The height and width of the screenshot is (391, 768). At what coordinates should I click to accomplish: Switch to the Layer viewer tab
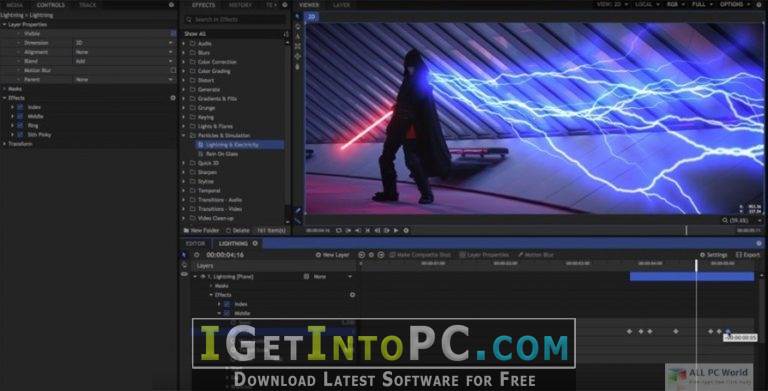(x=341, y=5)
